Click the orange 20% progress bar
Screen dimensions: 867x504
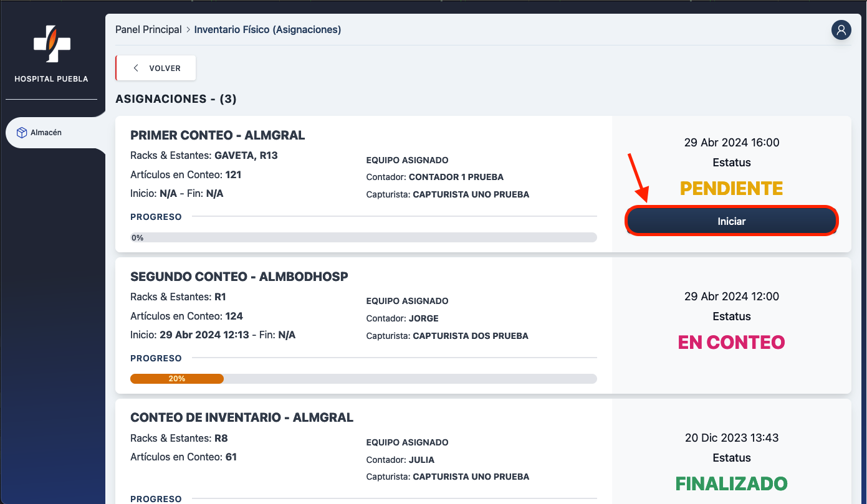(x=177, y=379)
